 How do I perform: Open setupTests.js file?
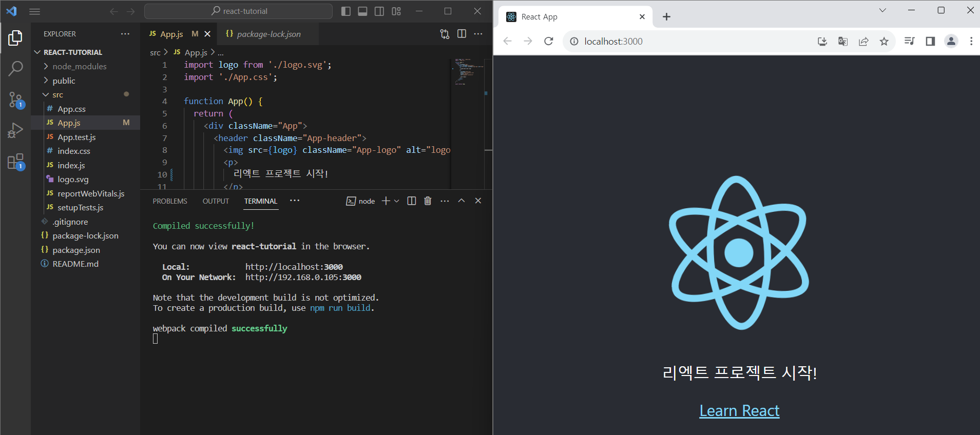(85, 207)
